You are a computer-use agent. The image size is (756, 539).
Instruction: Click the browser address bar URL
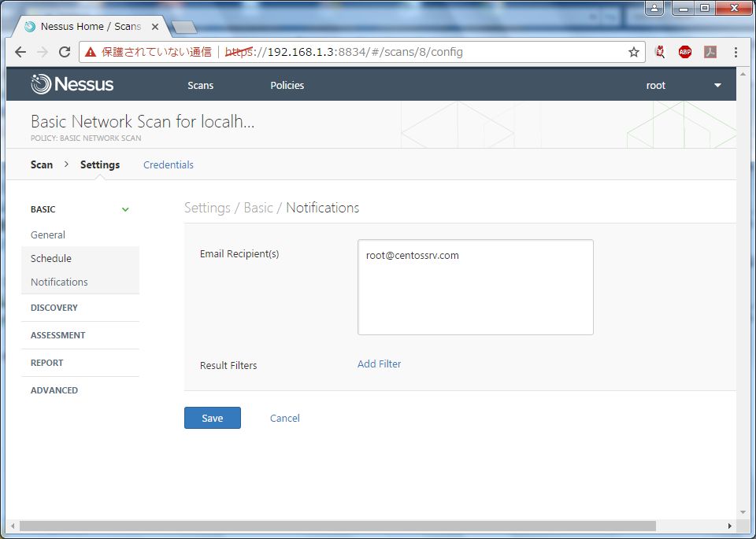click(x=344, y=52)
